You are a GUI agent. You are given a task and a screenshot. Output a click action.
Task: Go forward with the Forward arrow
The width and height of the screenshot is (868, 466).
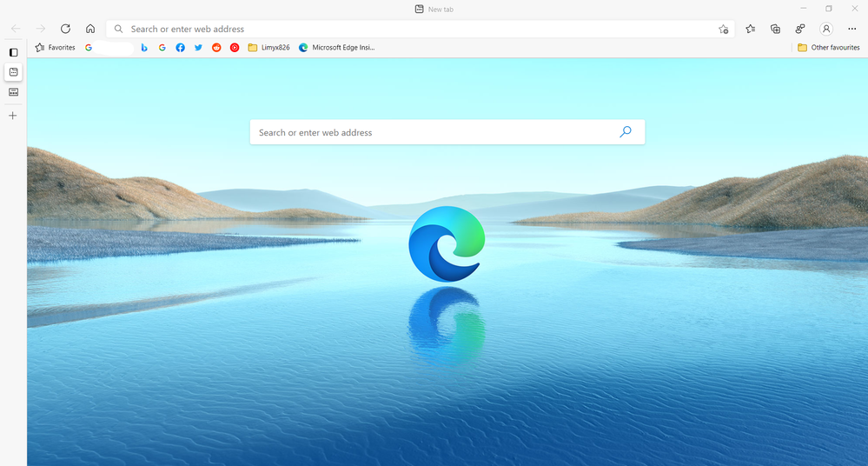41,29
